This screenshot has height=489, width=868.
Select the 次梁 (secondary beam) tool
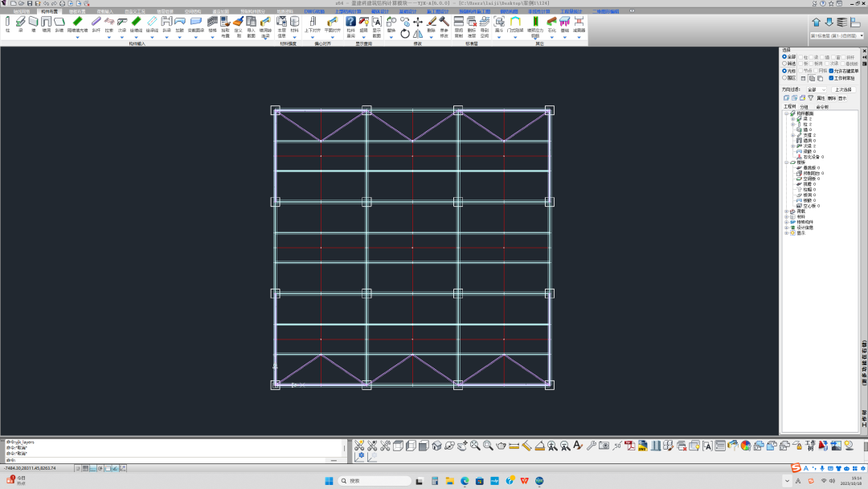pos(122,24)
